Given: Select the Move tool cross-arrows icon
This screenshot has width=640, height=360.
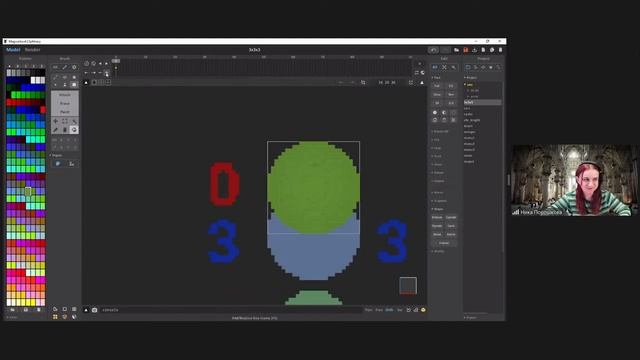Looking at the screenshot, I should click(x=56, y=121).
